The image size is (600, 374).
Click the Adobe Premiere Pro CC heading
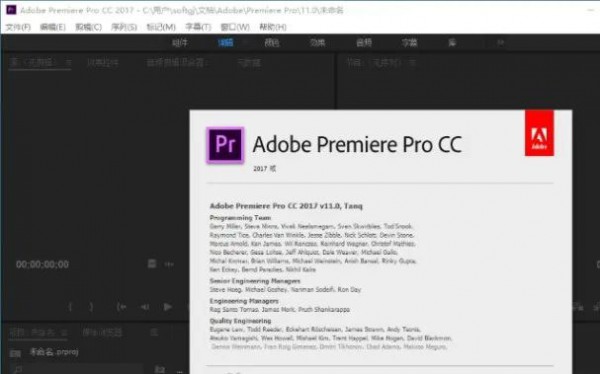(x=357, y=145)
